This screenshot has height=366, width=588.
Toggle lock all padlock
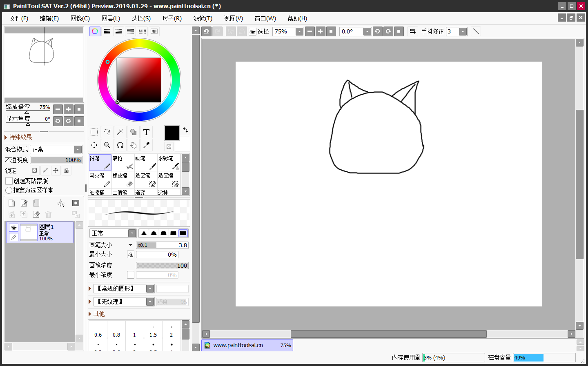click(66, 171)
